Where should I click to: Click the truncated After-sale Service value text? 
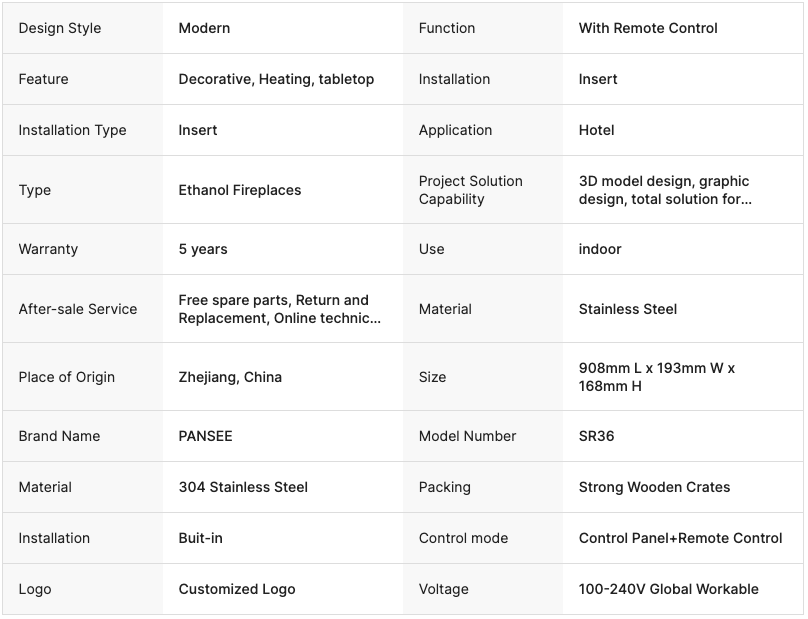(279, 309)
